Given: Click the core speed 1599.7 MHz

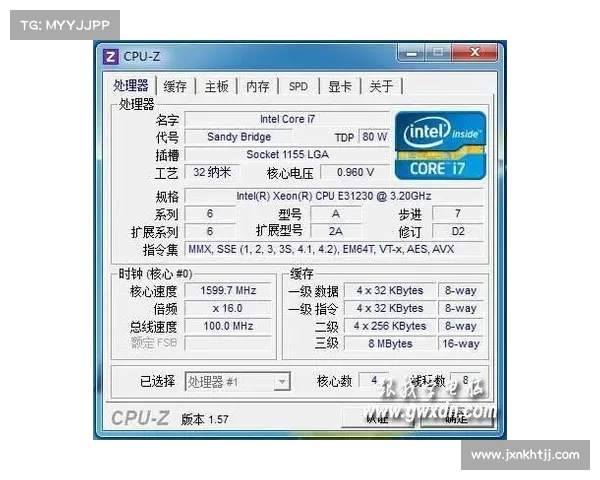Looking at the screenshot, I should [228, 291].
